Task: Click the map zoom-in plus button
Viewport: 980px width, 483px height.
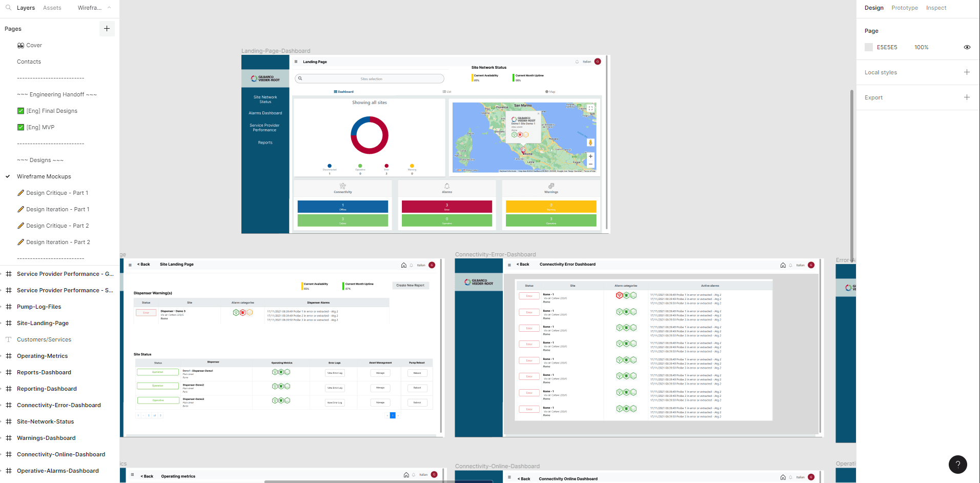Action: coord(590,156)
